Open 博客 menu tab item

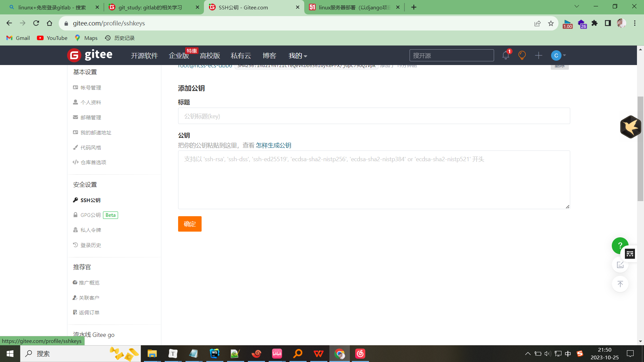270,55
